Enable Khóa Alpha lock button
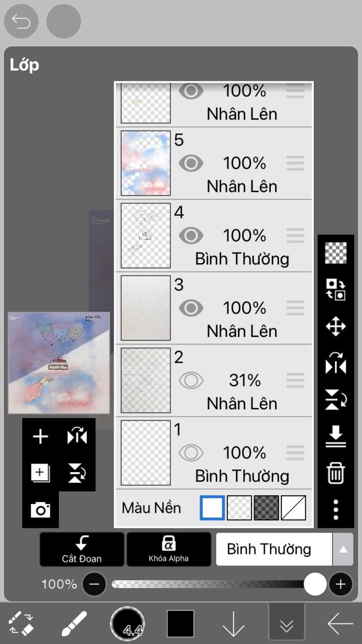362x644 pixels. (x=169, y=549)
